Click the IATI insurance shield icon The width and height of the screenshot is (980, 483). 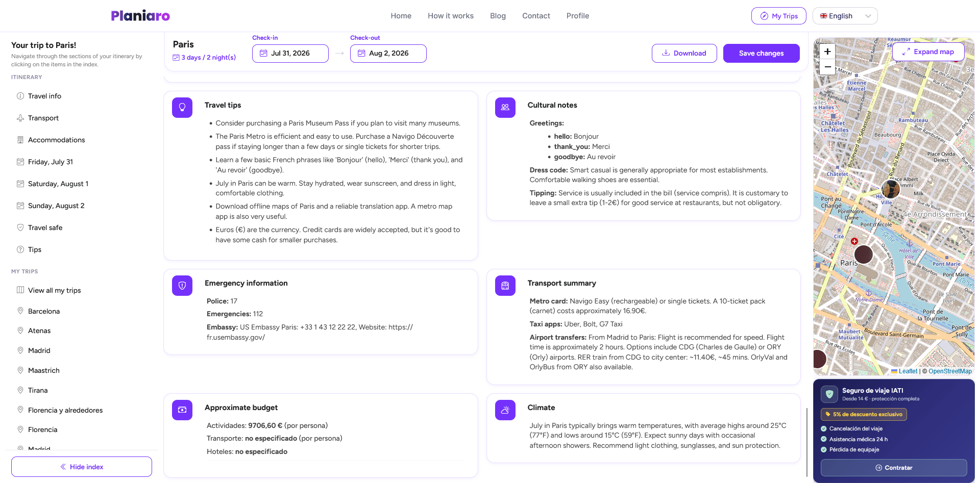[x=829, y=394]
